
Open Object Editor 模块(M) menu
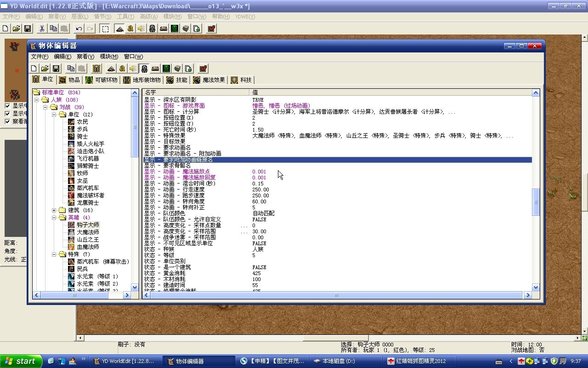tap(109, 57)
